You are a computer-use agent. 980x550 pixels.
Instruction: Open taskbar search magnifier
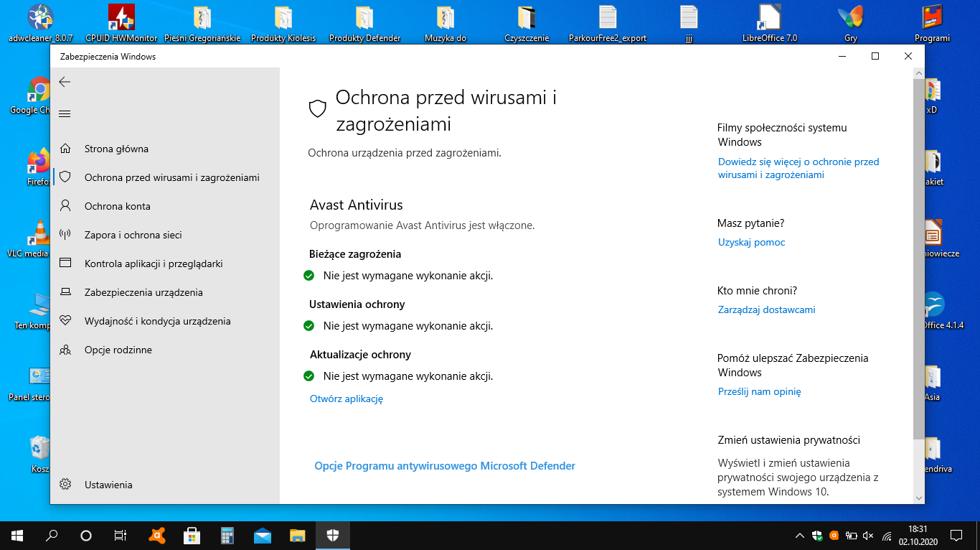(52, 536)
